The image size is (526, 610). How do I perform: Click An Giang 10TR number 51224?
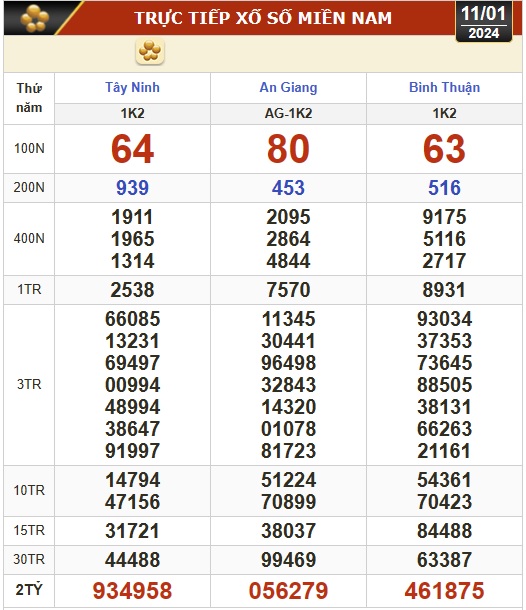tap(288, 480)
